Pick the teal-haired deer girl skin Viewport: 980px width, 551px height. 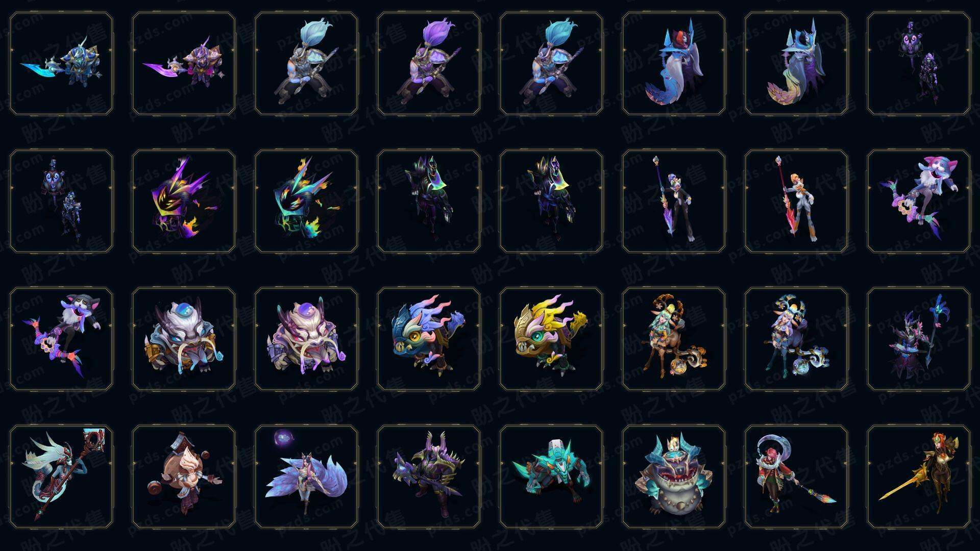[x=674, y=339]
